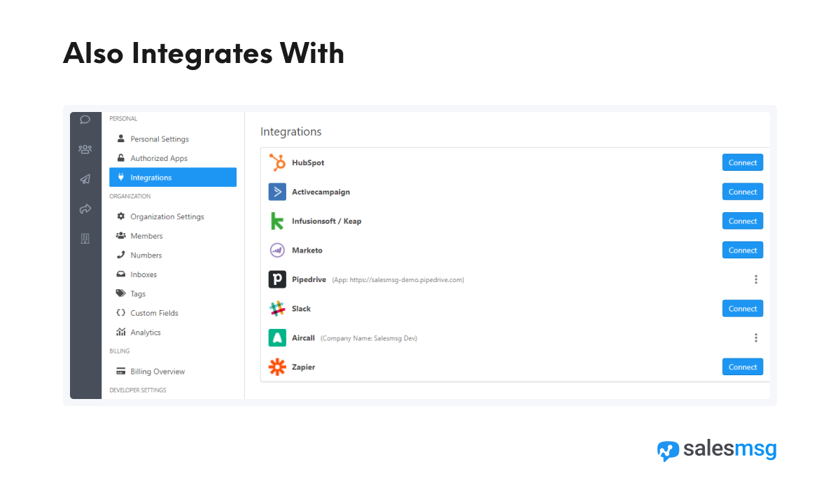The height and width of the screenshot is (504, 840).
Task: Click the Members people icon
Action: click(x=120, y=236)
